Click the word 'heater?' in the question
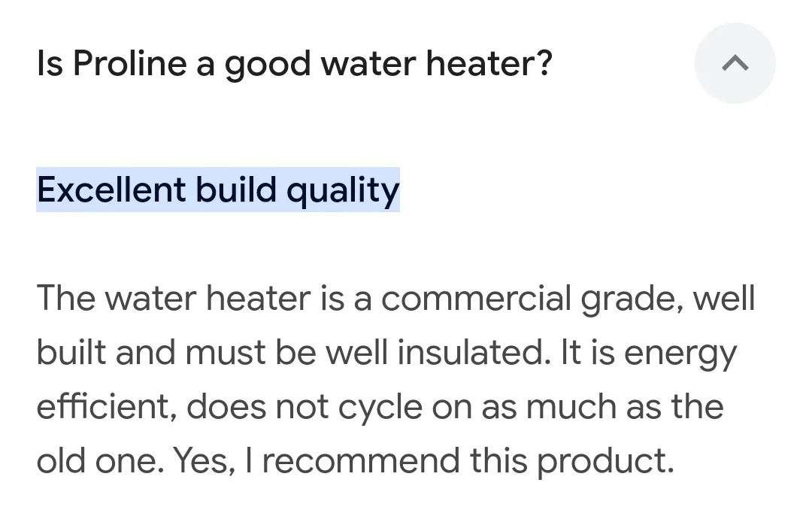Screen dimensions: 812x510 coord(489,63)
